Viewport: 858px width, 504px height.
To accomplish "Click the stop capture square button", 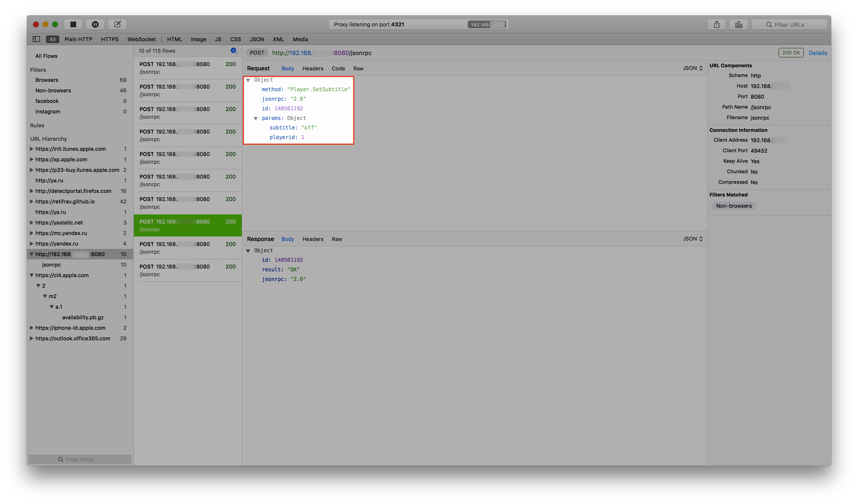I will (73, 24).
